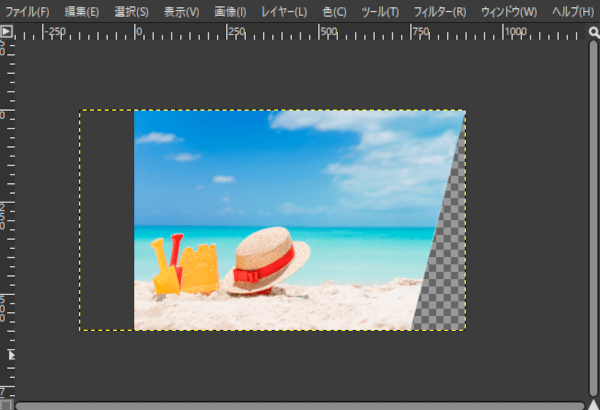Click the horizontal ruler at the 500 mark
This screenshot has height=410, width=600.
click(x=327, y=32)
